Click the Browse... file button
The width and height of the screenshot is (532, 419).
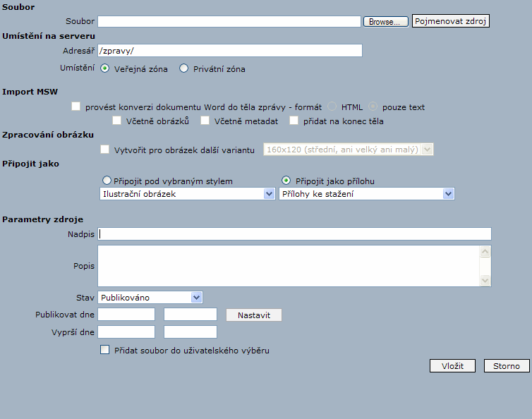pos(386,22)
